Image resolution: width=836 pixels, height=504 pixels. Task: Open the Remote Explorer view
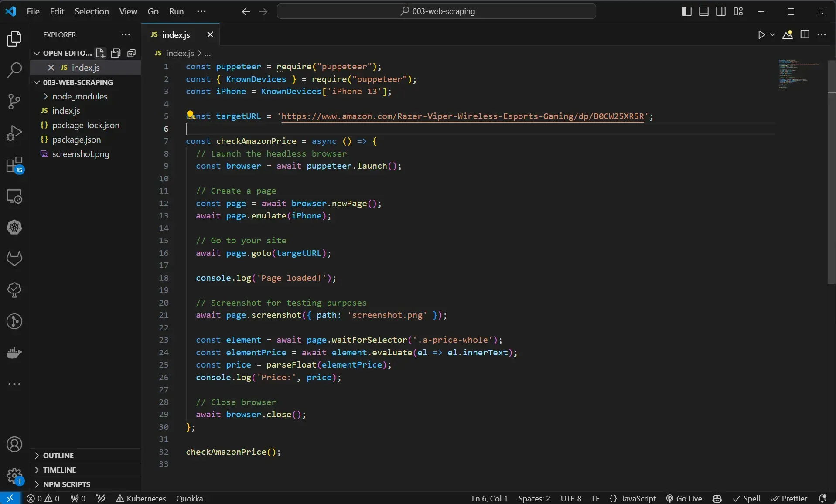click(x=14, y=197)
